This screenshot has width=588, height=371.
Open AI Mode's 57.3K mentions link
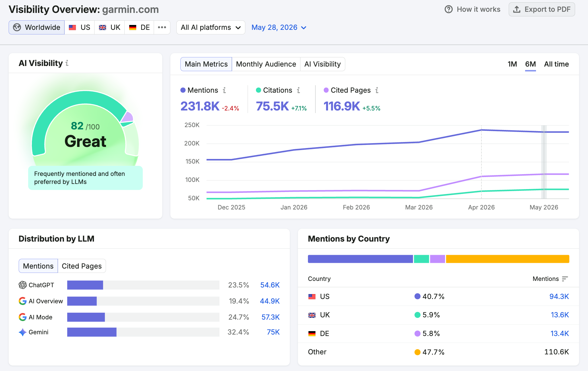pos(270,317)
